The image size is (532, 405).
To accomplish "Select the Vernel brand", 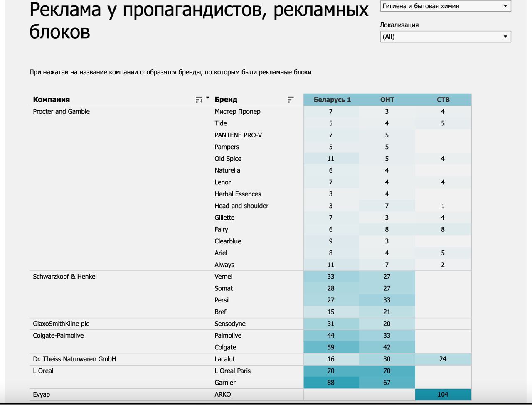I will pos(223,277).
